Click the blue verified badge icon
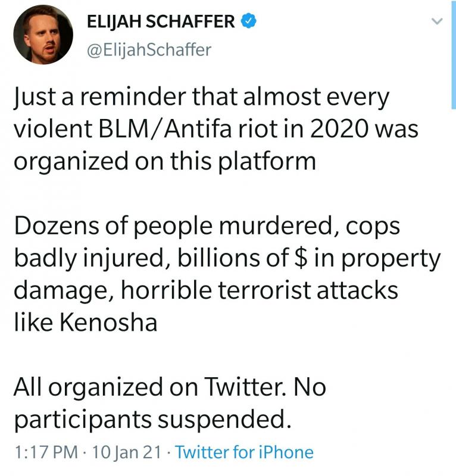 click(x=248, y=21)
